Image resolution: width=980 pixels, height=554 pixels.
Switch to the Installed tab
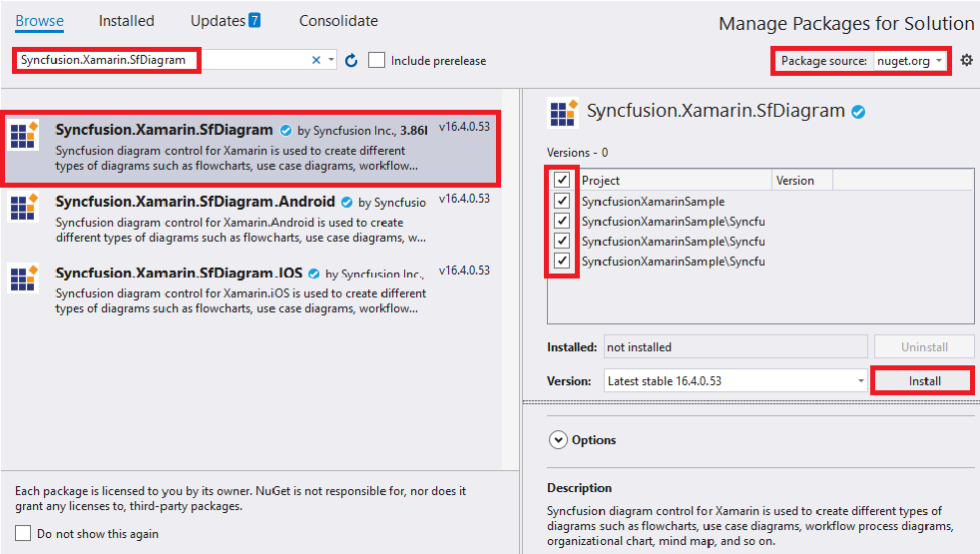[x=127, y=21]
